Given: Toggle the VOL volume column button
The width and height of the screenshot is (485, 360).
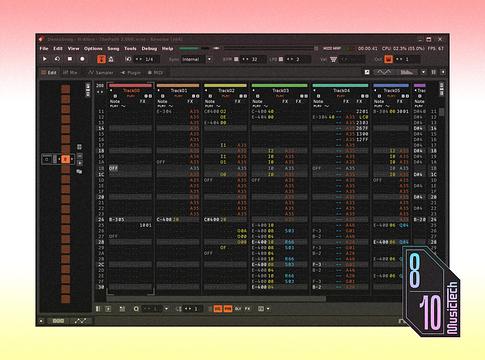Looking at the screenshot, I should 218,309.
